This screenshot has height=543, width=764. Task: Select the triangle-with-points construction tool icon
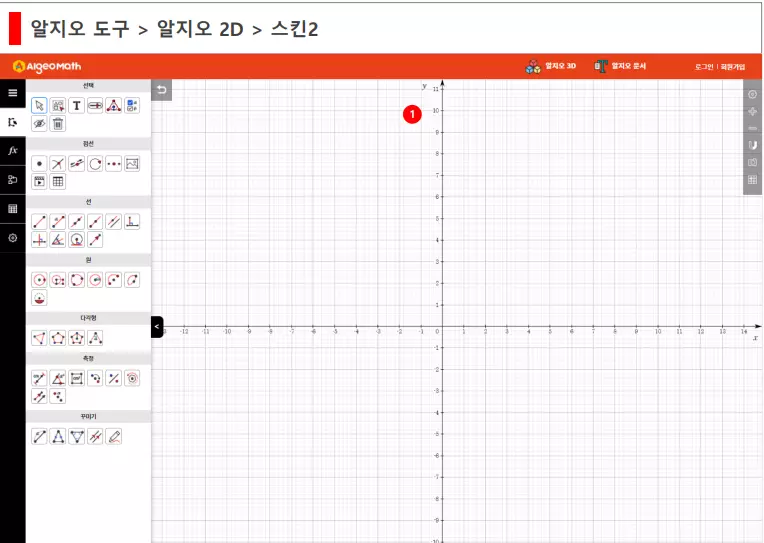pyautogui.click(x=114, y=105)
